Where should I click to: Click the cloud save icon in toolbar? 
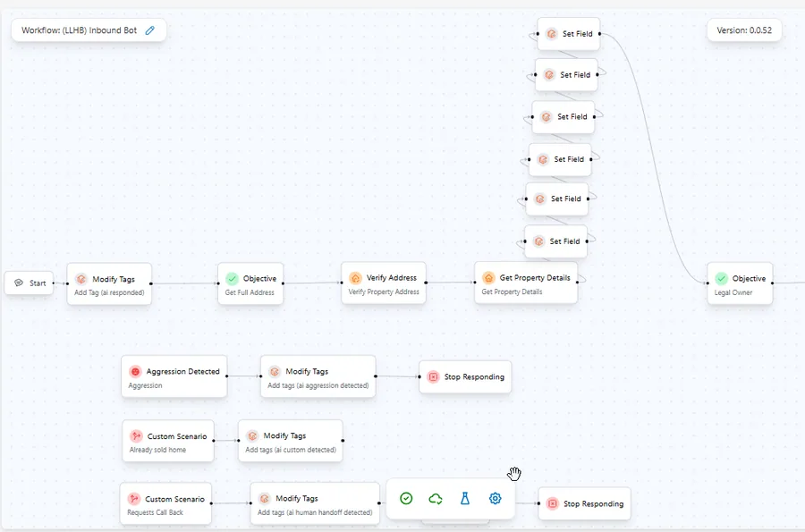coord(436,498)
